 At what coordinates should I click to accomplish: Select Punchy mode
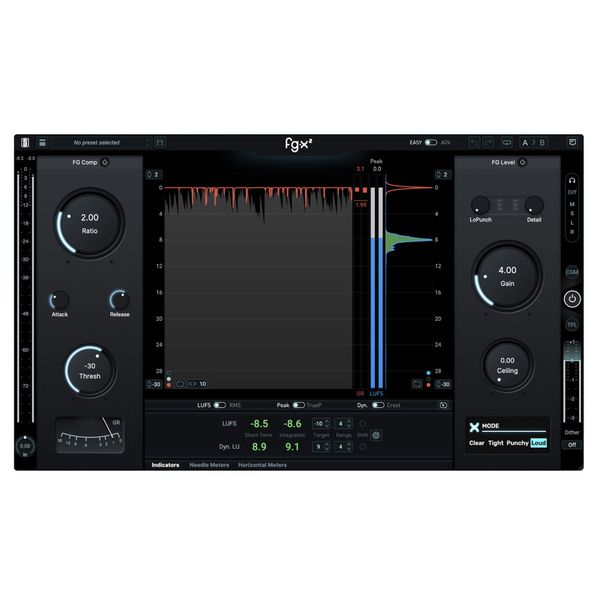pyautogui.click(x=517, y=443)
